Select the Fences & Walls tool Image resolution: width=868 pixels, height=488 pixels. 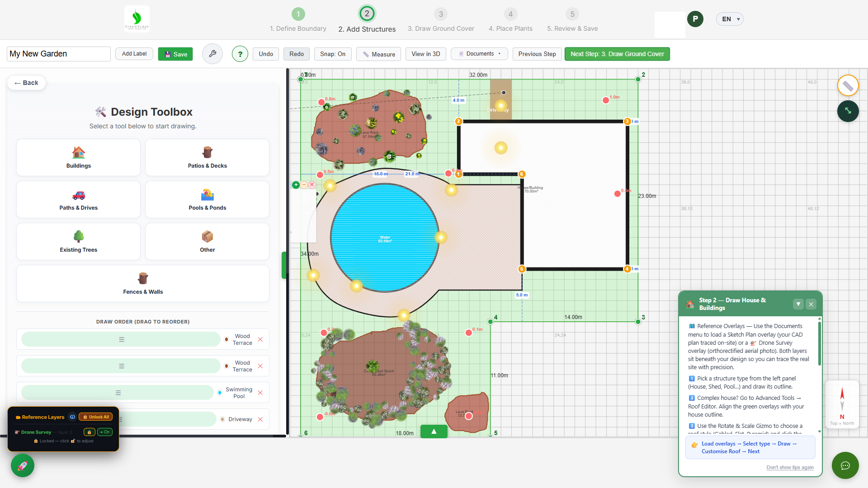[143, 283]
